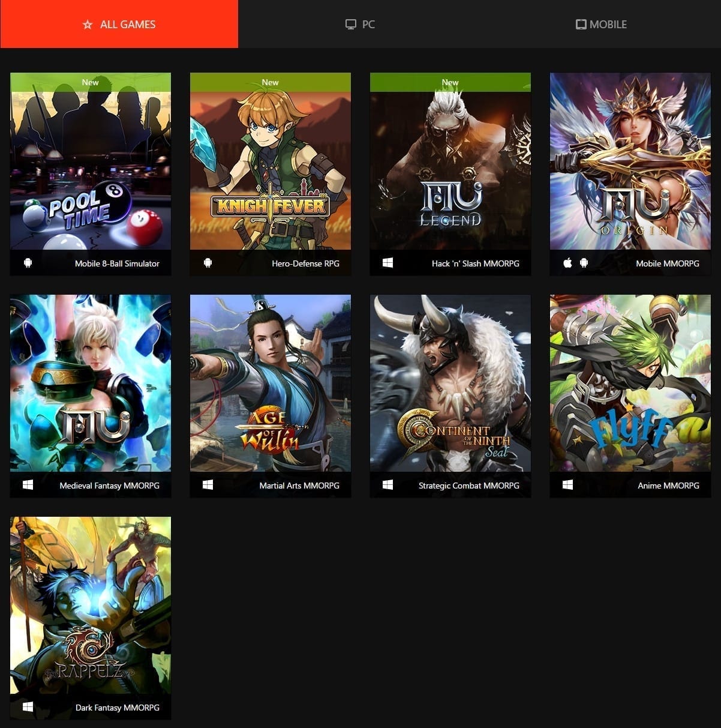
Task: Select the Windows icon on MU Legend card
Action: click(387, 262)
